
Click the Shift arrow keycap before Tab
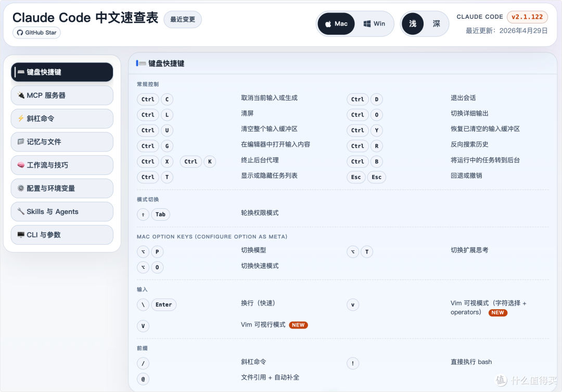point(143,214)
